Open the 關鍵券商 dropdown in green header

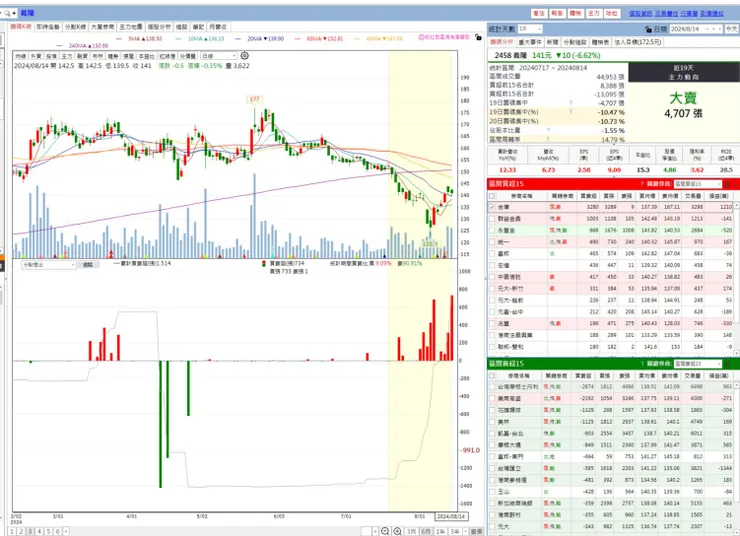(x=698, y=364)
